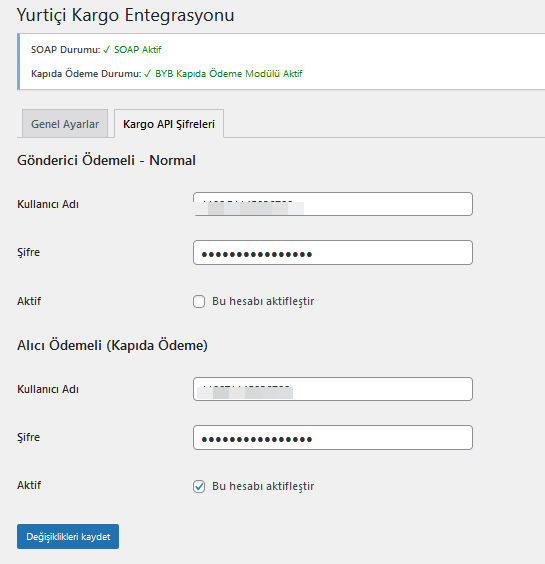The width and height of the screenshot is (545, 564).
Task: Click the Yurtiçi Kargo Entegrasyonu page title
Action: tap(126, 15)
